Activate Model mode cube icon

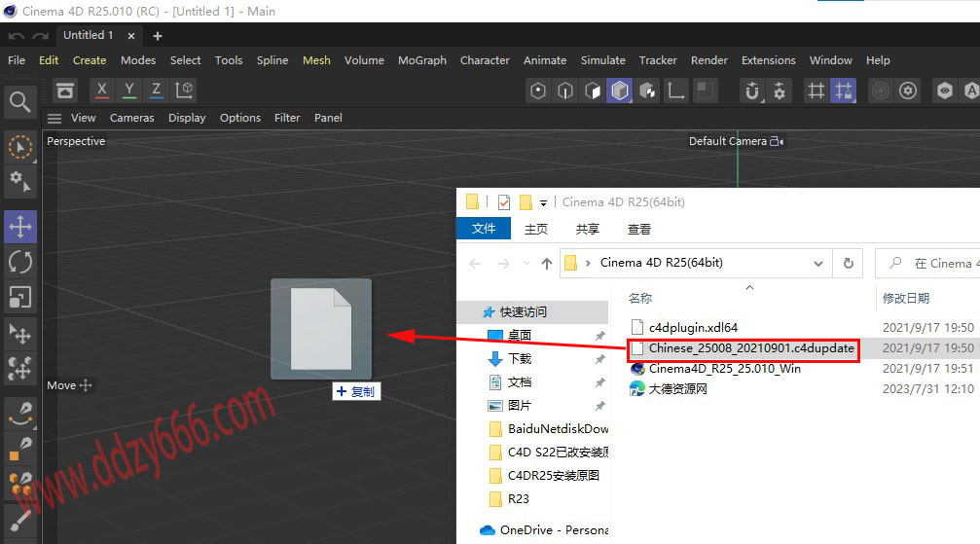click(619, 91)
